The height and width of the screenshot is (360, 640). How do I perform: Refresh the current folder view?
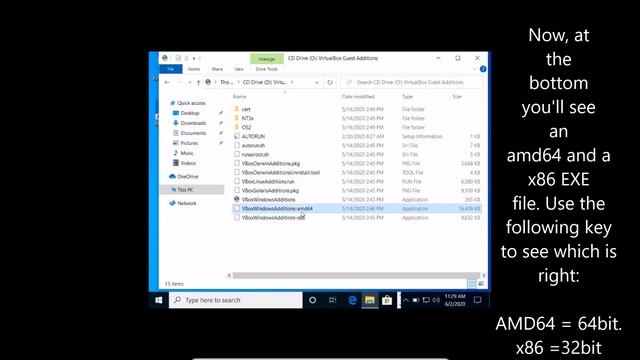tap(330, 82)
